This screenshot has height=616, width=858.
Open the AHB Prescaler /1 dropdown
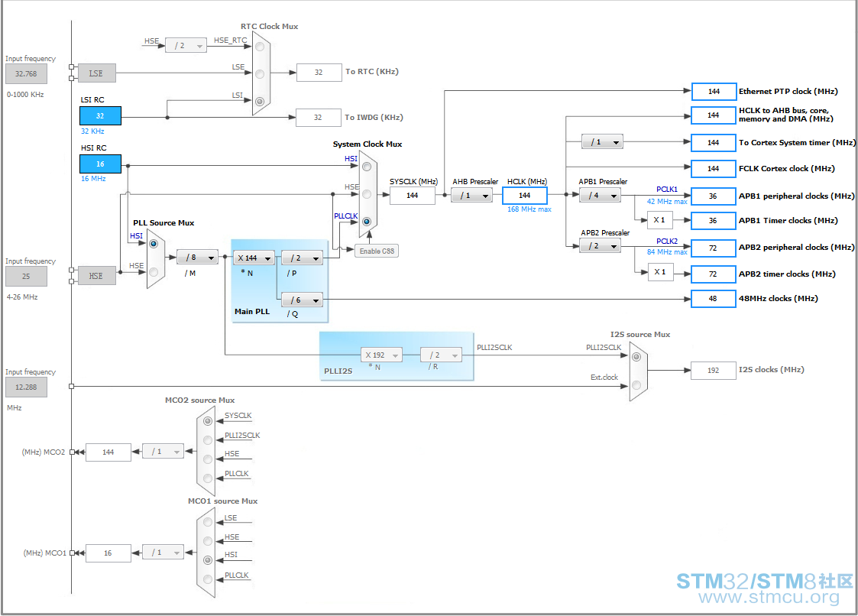tap(471, 196)
